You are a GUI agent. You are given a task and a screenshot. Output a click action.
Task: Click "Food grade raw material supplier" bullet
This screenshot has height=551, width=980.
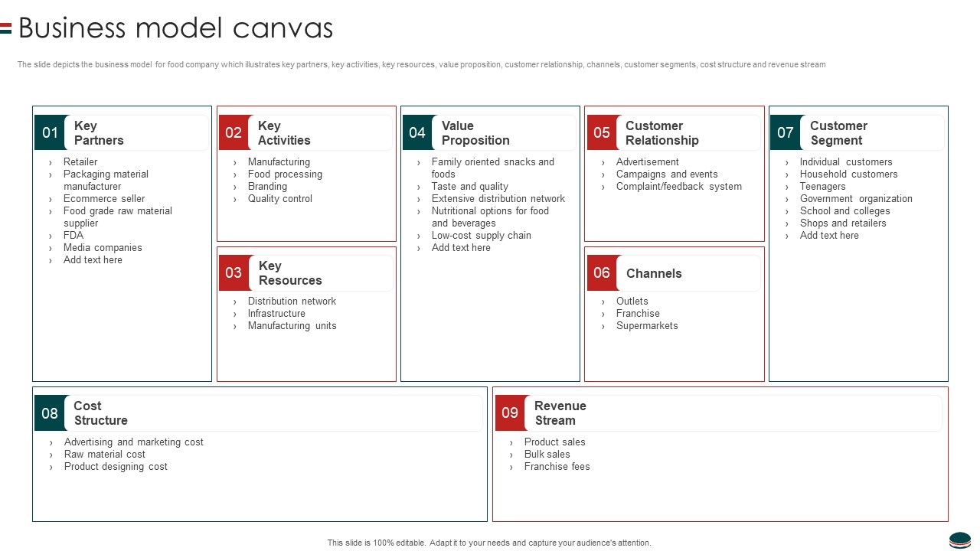(x=118, y=217)
